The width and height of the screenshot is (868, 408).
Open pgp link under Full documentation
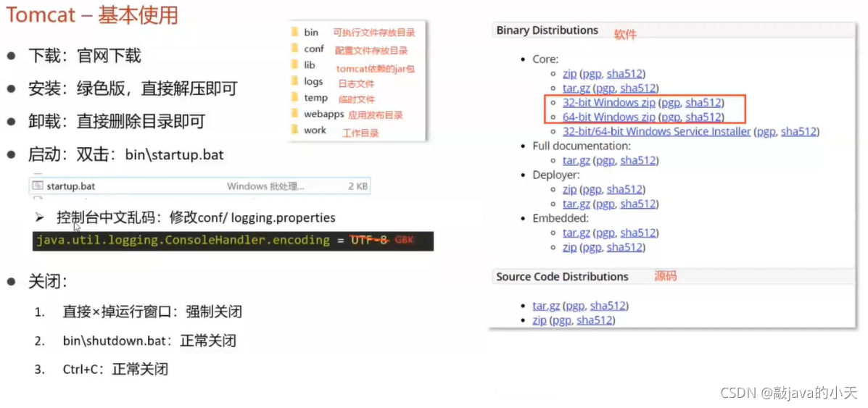(x=605, y=161)
